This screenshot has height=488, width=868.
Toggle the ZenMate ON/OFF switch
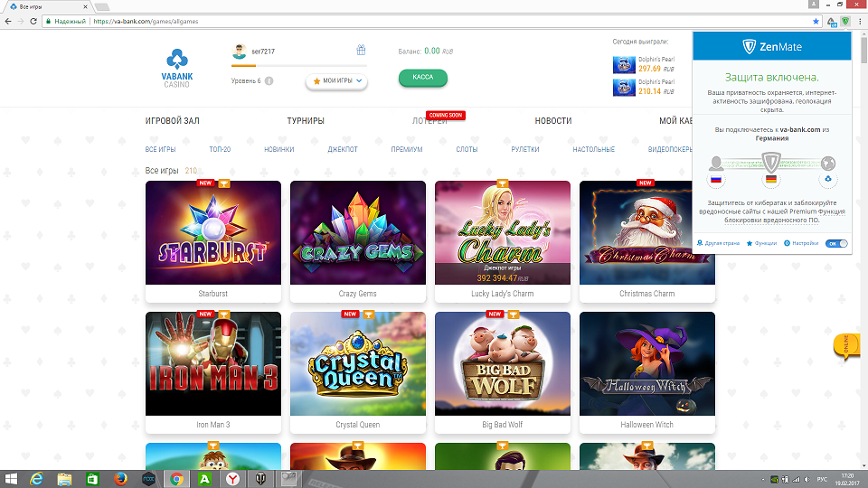(835, 243)
